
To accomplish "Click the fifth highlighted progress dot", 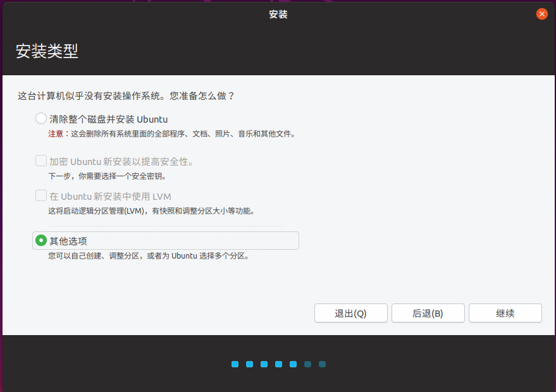I will [293, 364].
